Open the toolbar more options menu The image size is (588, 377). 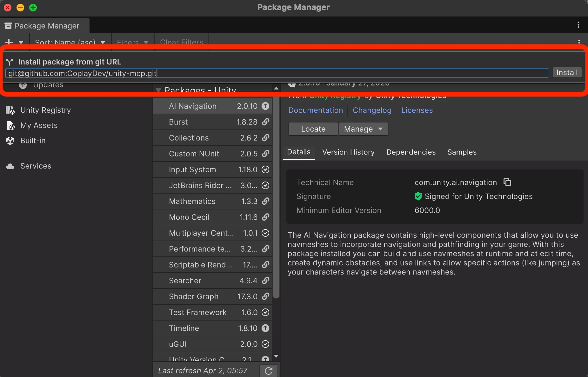click(579, 42)
